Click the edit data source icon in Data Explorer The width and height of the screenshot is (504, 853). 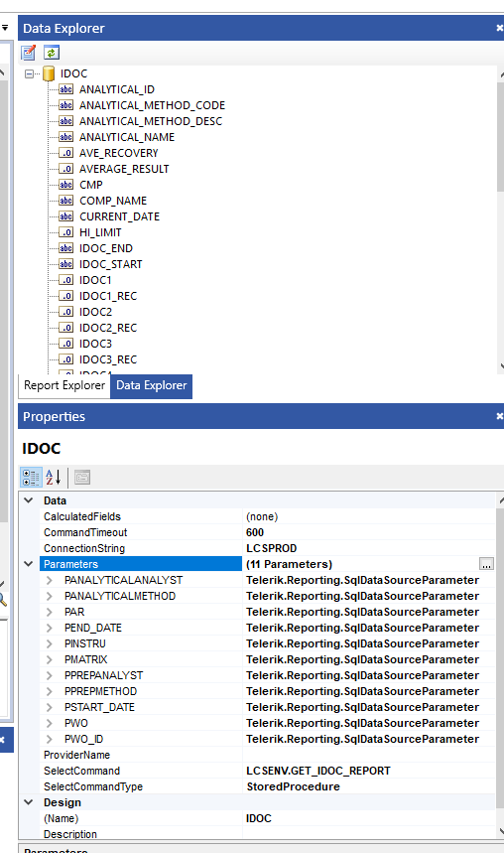(x=28, y=53)
